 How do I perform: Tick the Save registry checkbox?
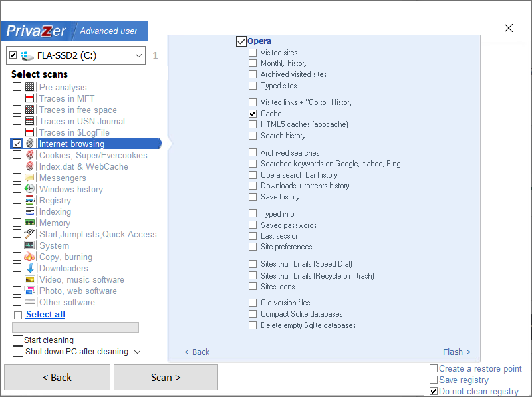434,380
